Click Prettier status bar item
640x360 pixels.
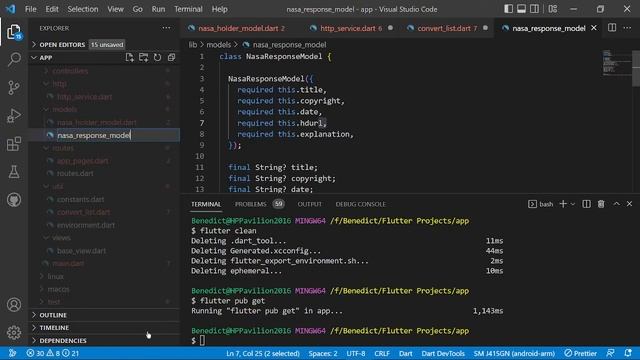pos(580,353)
